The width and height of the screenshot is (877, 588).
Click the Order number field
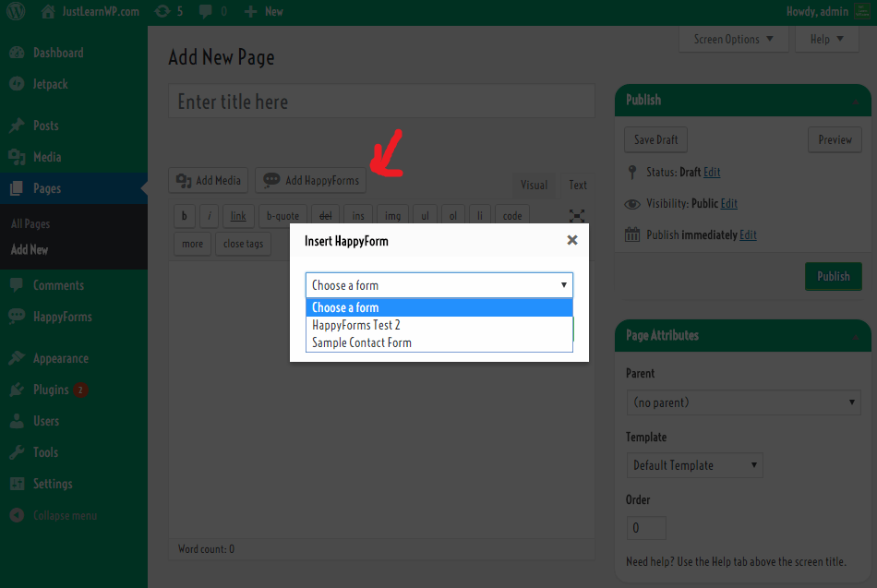coord(646,528)
